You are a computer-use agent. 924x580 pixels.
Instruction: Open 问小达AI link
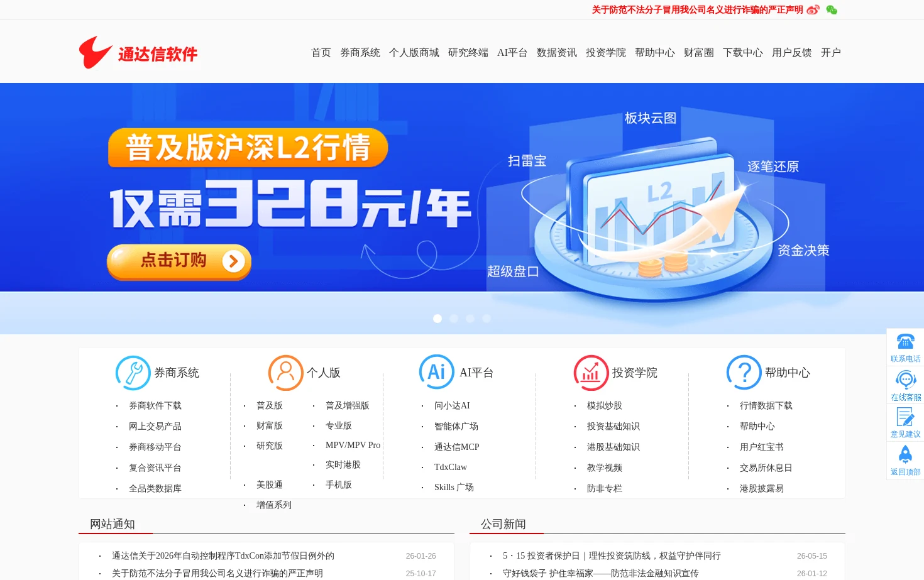click(452, 406)
